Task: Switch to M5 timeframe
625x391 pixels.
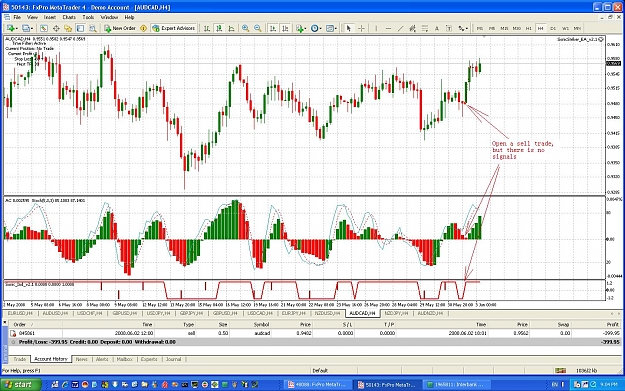Action: tap(492, 28)
